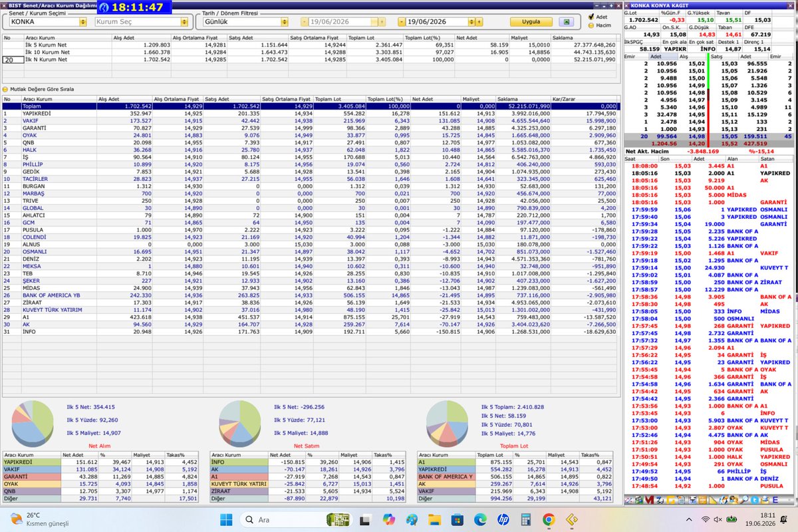The width and height of the screenshot is (798, 532).
Task: Launch Microsoft Edge from taskbar
Action: 480,519
